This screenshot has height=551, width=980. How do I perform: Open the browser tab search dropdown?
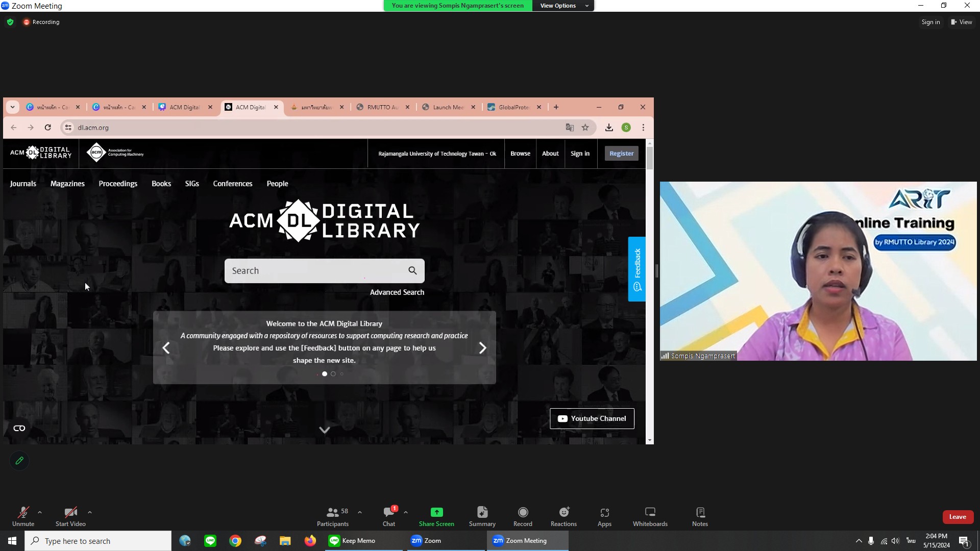(x=12, y=107)
